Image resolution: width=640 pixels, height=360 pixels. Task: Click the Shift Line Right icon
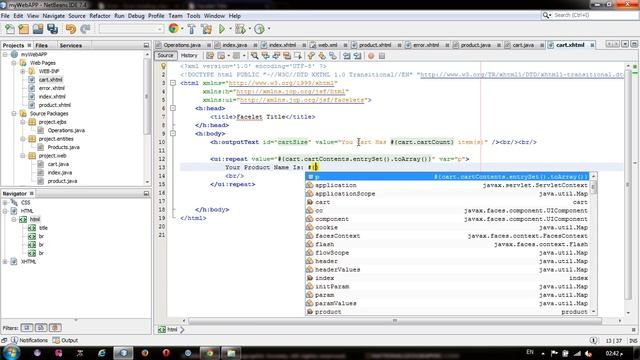[x=358, y=56]
